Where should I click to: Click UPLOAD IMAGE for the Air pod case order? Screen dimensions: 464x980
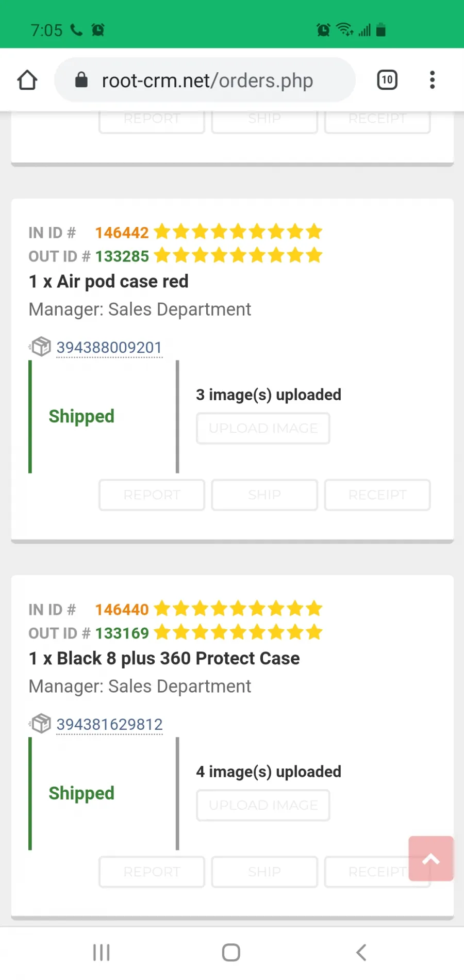[263, 428]
